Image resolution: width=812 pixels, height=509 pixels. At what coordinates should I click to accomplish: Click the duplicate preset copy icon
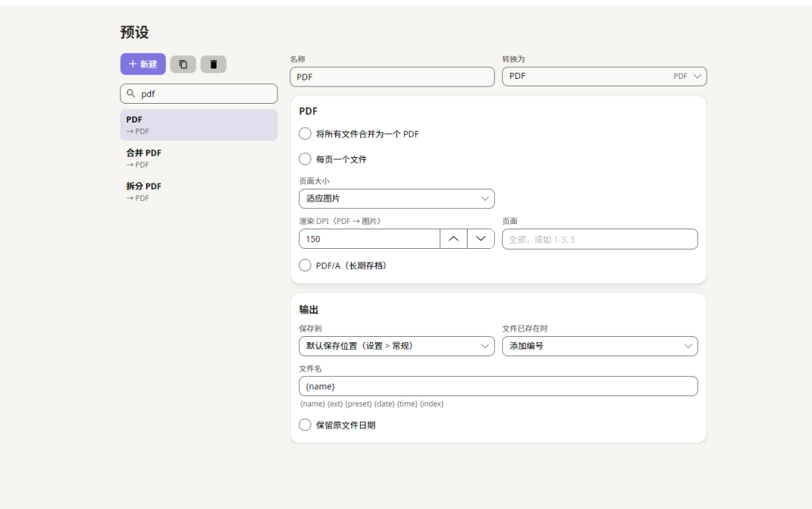point(183,64)
